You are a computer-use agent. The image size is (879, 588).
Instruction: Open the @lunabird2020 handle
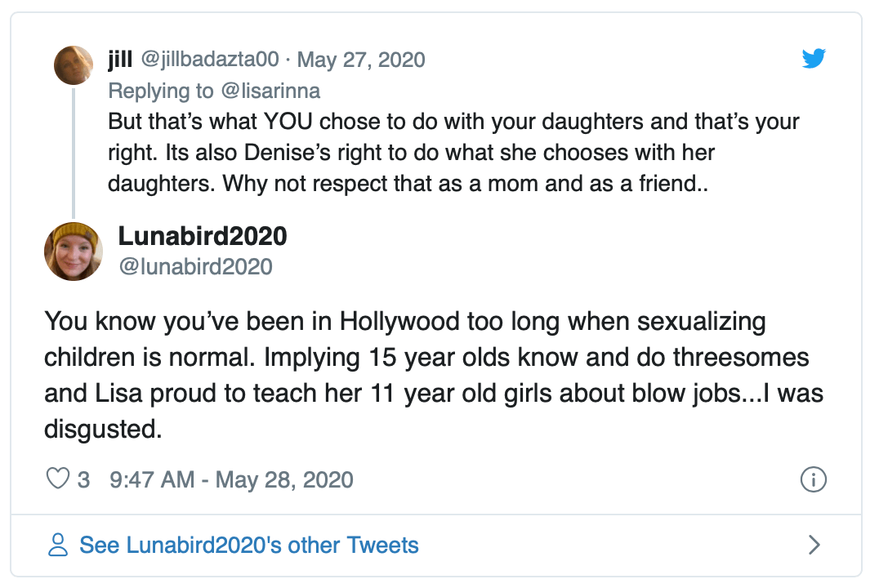pos(195,266)
